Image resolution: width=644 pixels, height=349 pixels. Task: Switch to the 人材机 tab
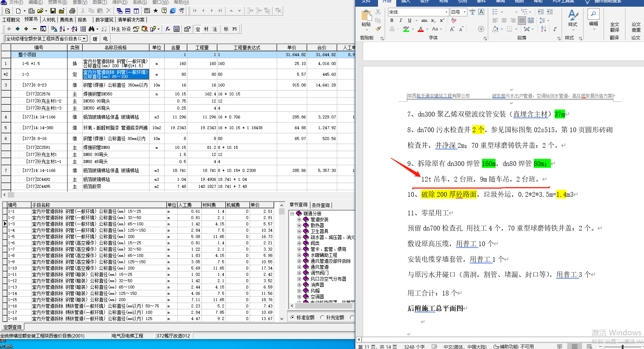[49, 20]
